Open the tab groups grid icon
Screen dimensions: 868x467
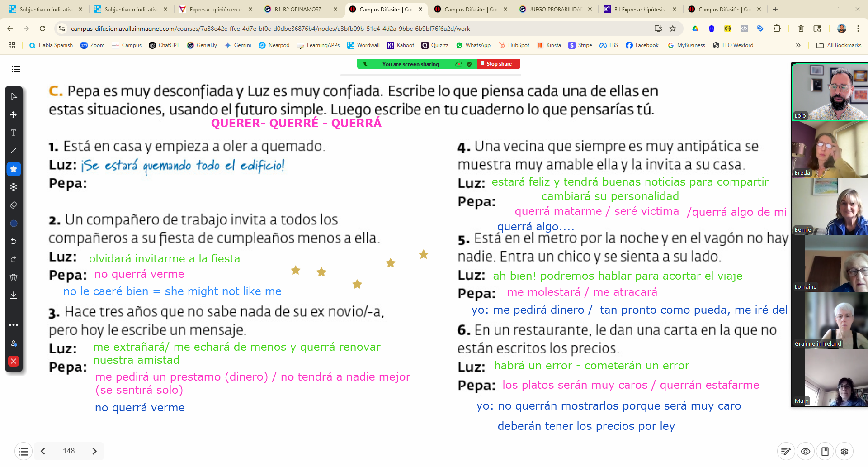(x=12, y=45)
